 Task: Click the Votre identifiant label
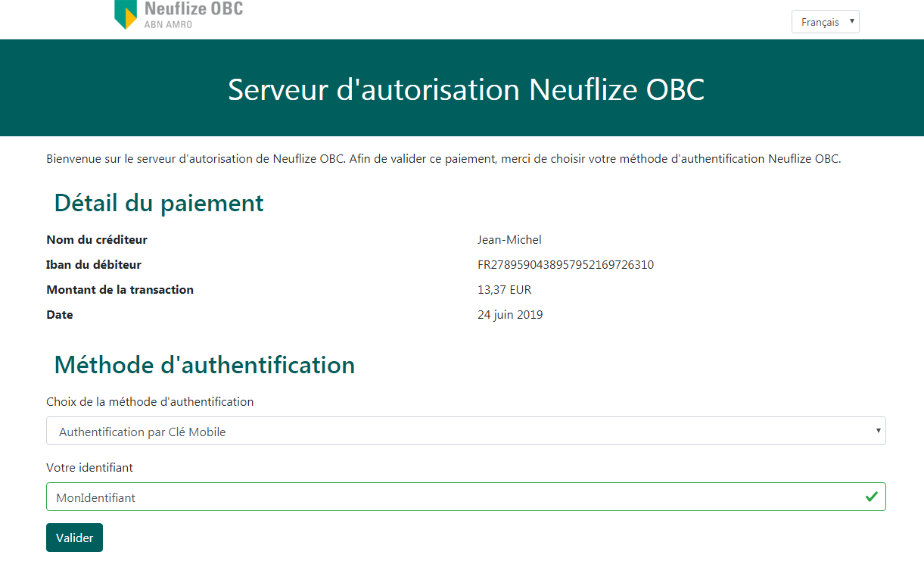(89, 468)
